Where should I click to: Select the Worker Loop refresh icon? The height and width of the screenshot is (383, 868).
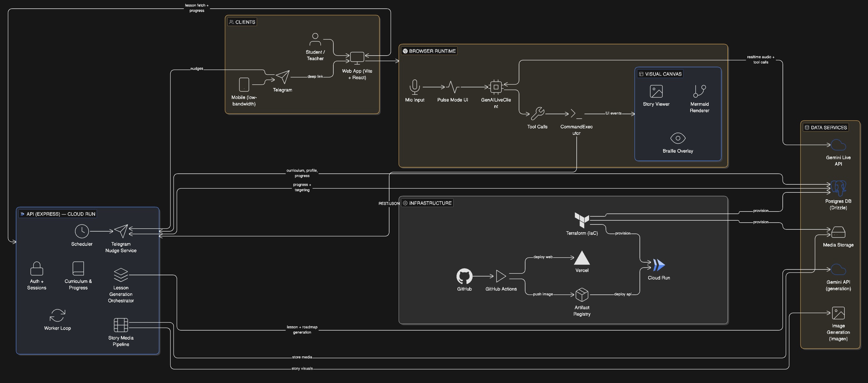[x=57, y=316]
